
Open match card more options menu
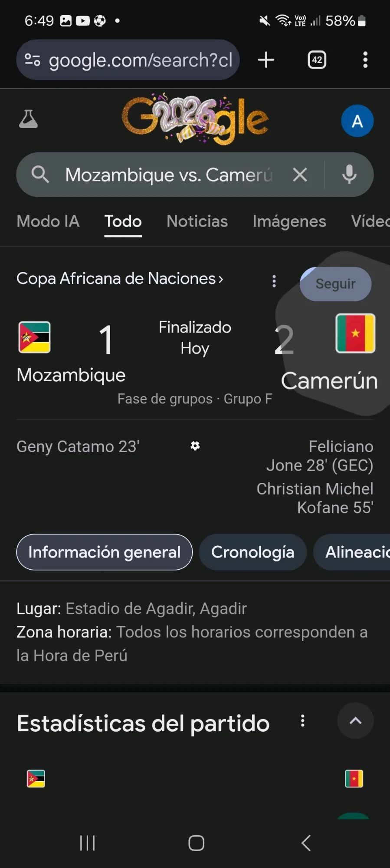coord(274,281)
